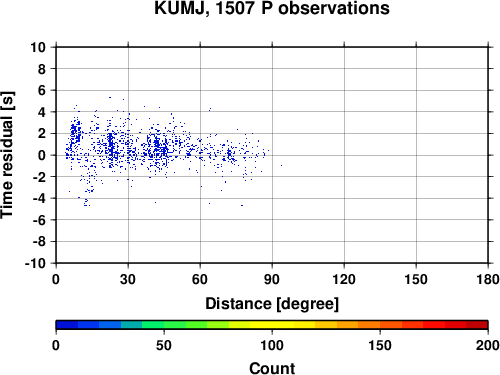Screen dimensions: 500x375
Task: Click the y-axis tick label 10
Action: (x=38, y=47)
